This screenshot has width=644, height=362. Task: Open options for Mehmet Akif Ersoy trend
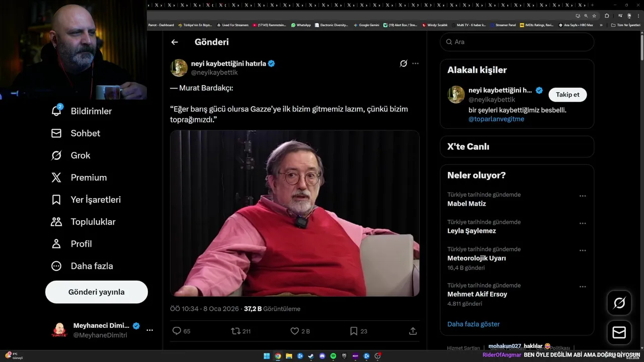coord(583,287)
